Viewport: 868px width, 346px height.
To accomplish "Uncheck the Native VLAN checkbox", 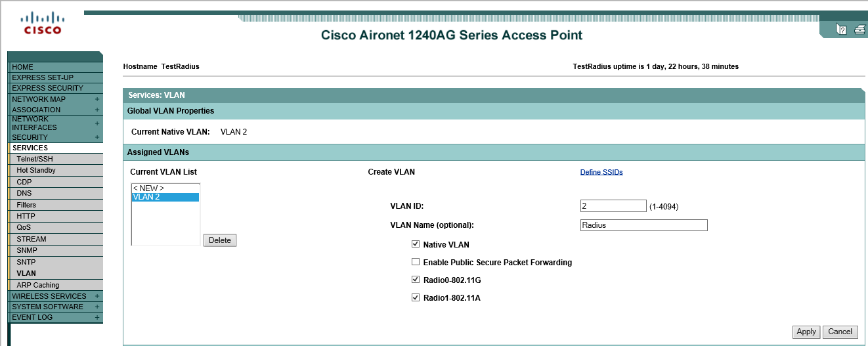I will (416, 244).
